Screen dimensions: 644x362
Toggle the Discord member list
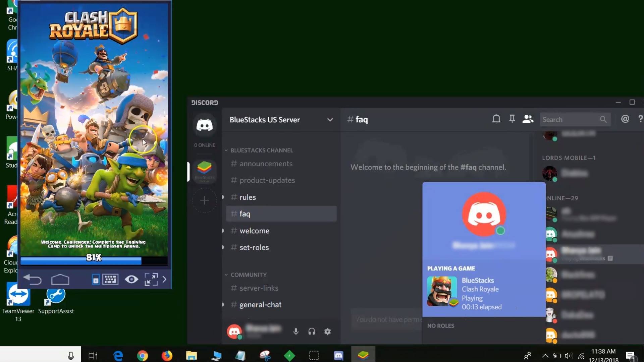click(x=528, y=119)
